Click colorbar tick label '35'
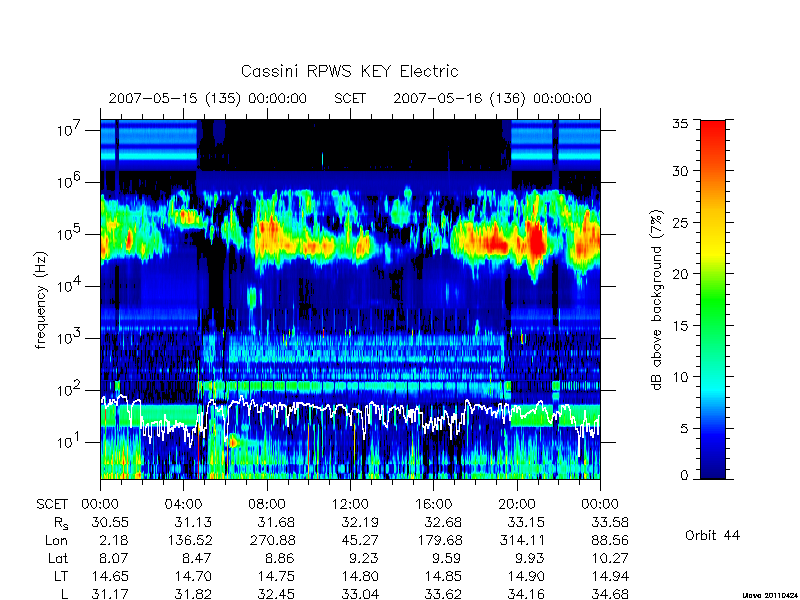The image size is (800, 600). (680, 124)
